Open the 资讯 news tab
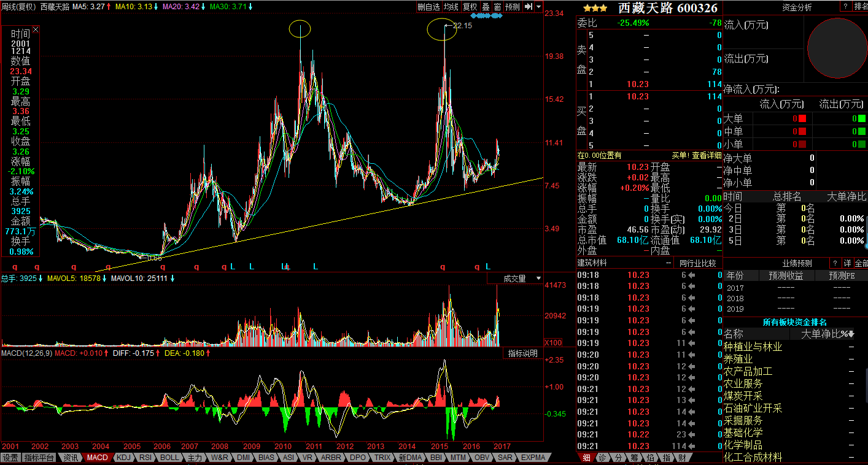The image size is (868, 465). tap(71, 458)
